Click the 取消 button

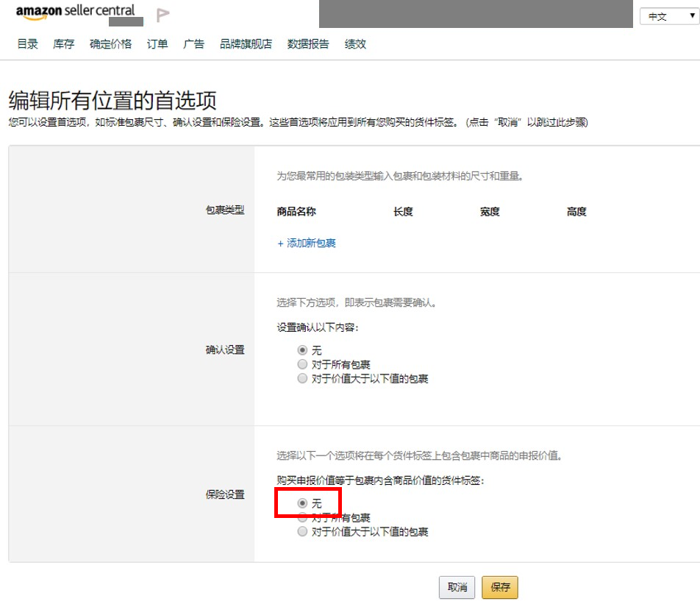point(456,587)
